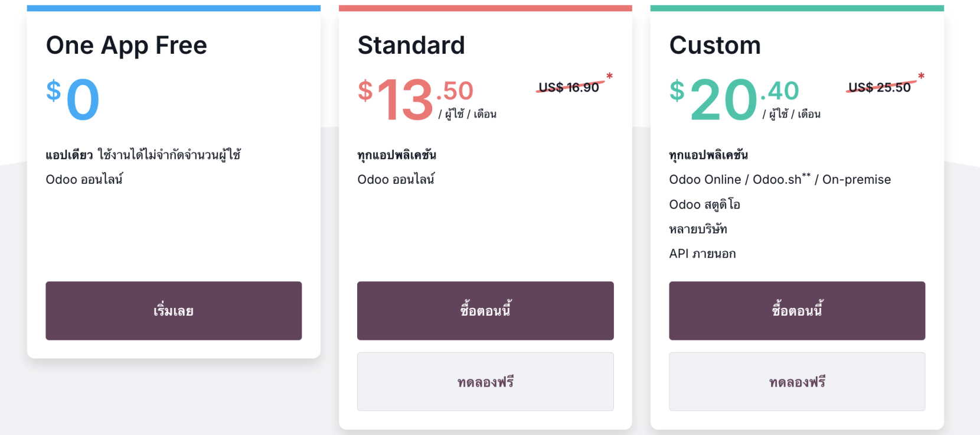This screenshot has width=980, height=435.
Task: Click the green $20.40 price
Action: point(734,99)
